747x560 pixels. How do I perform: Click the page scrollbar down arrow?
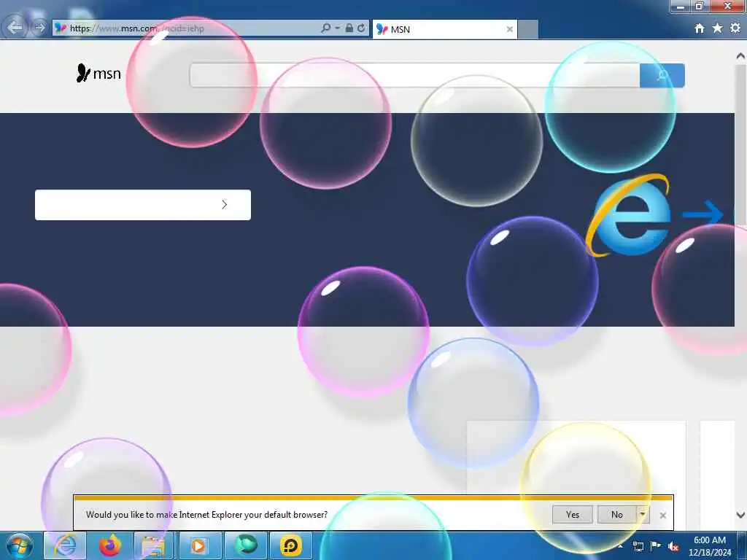pos(740,515)
